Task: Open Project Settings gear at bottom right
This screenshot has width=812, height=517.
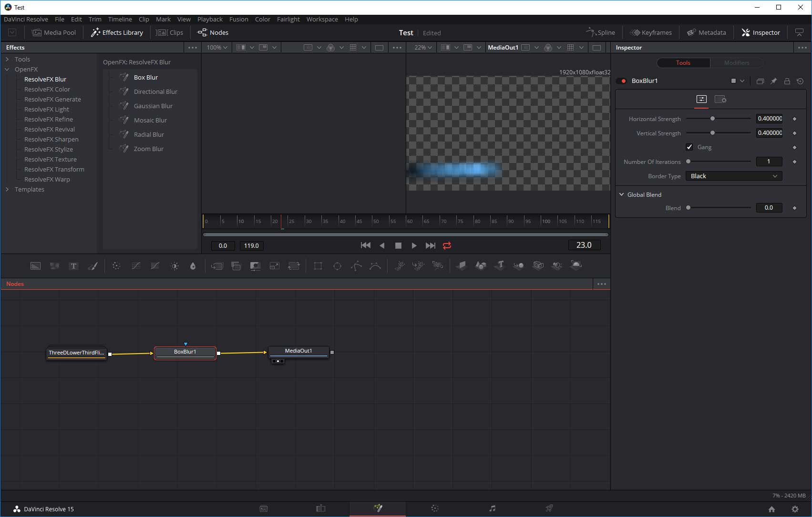Action: [x=795, y=509]
